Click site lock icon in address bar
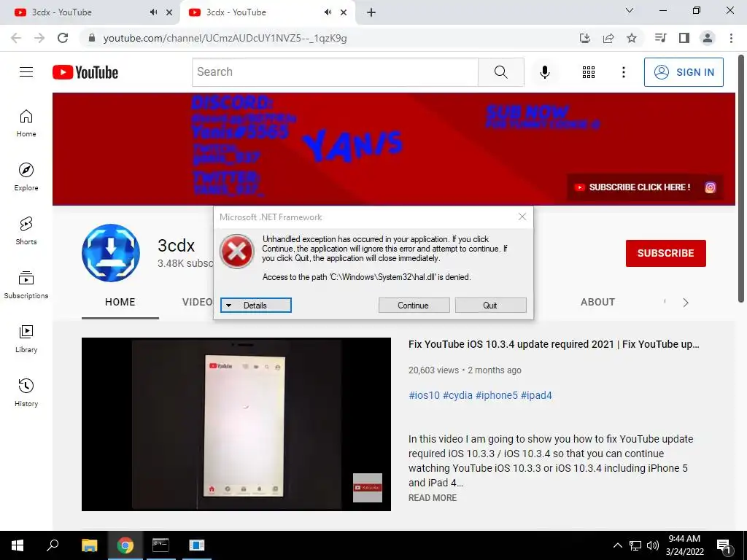The height and width of the screenshot is (560, 747). [92, 38]
